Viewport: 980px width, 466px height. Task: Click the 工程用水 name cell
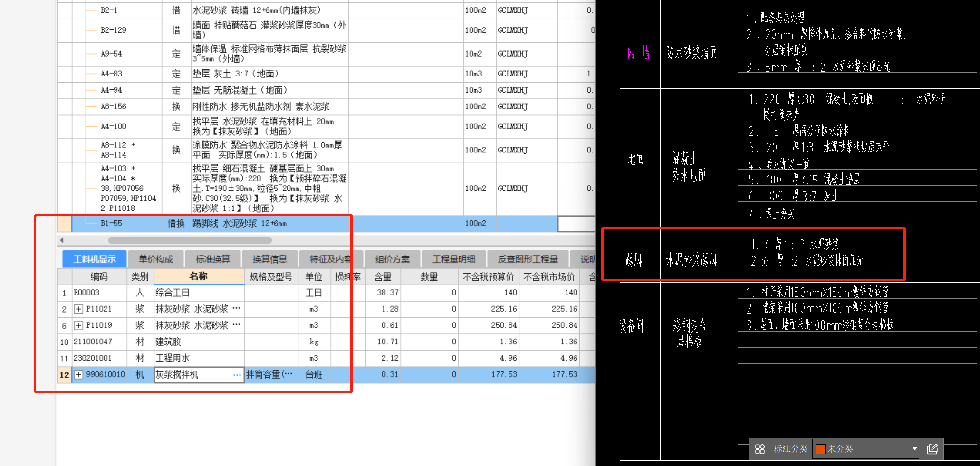point(199,359)
